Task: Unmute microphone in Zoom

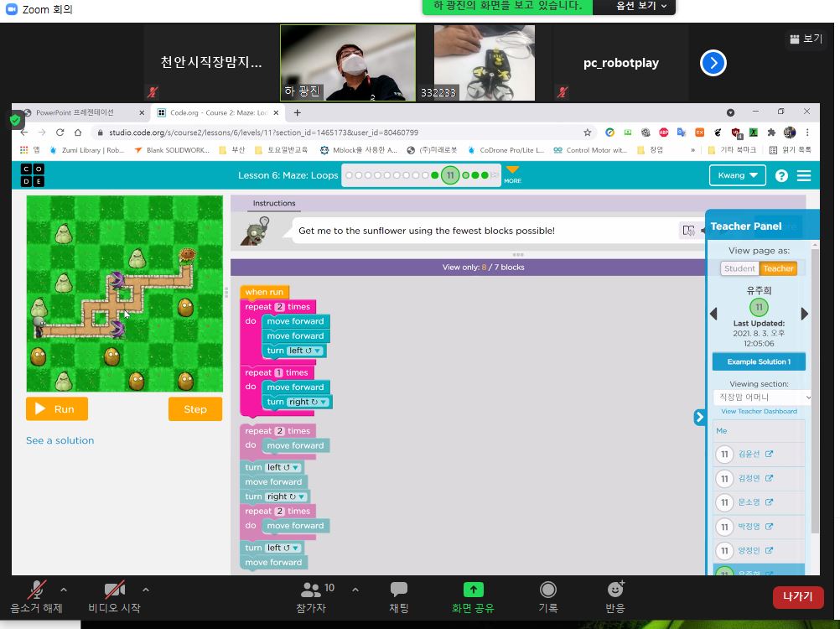Action: 36,597
